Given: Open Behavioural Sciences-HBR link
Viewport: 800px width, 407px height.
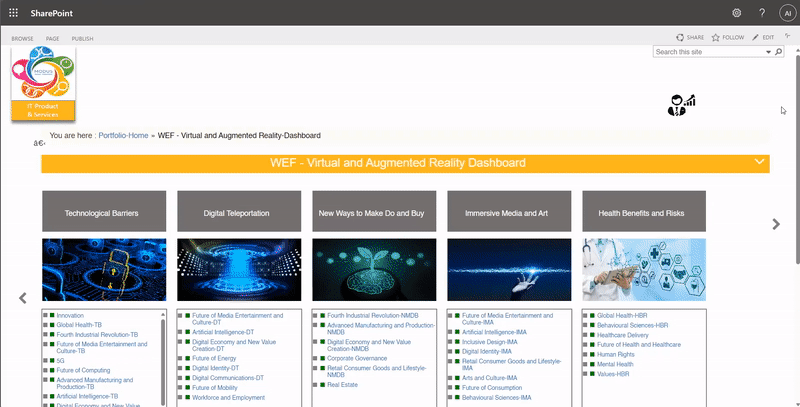Looking at the screenshot, I should (x=633, y=325).
